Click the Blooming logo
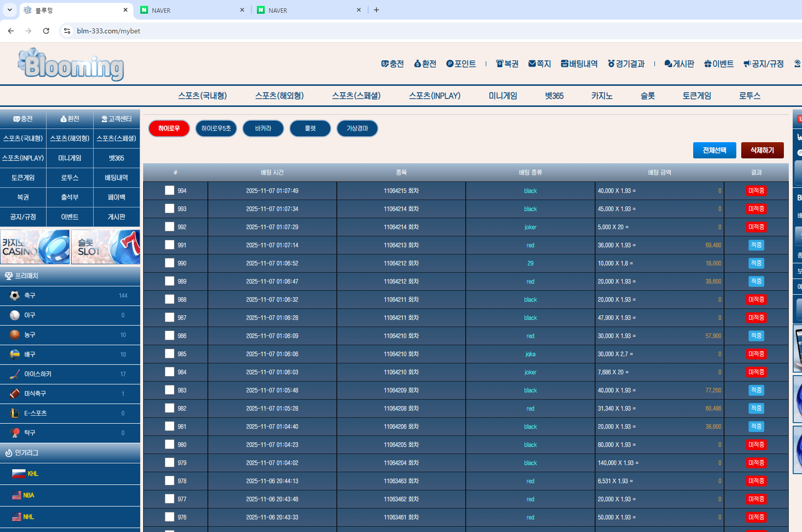This screenshot has width=802, height=532. click(71, 64)
